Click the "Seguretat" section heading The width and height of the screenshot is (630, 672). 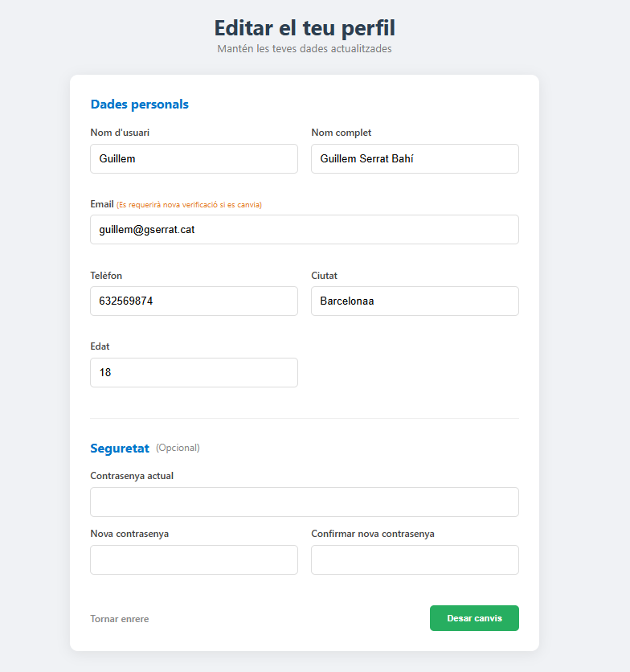pyautogui.click(x=120, y=448)
